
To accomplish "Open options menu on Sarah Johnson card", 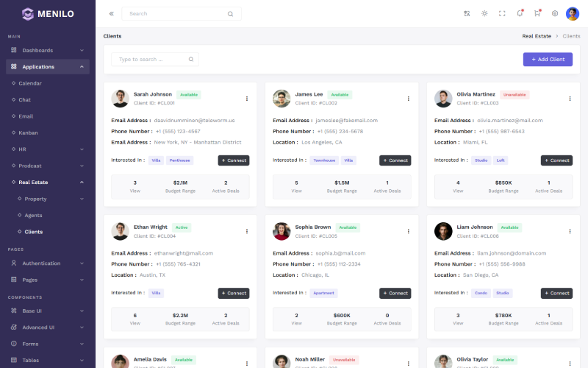I will [x=247, y=99].
